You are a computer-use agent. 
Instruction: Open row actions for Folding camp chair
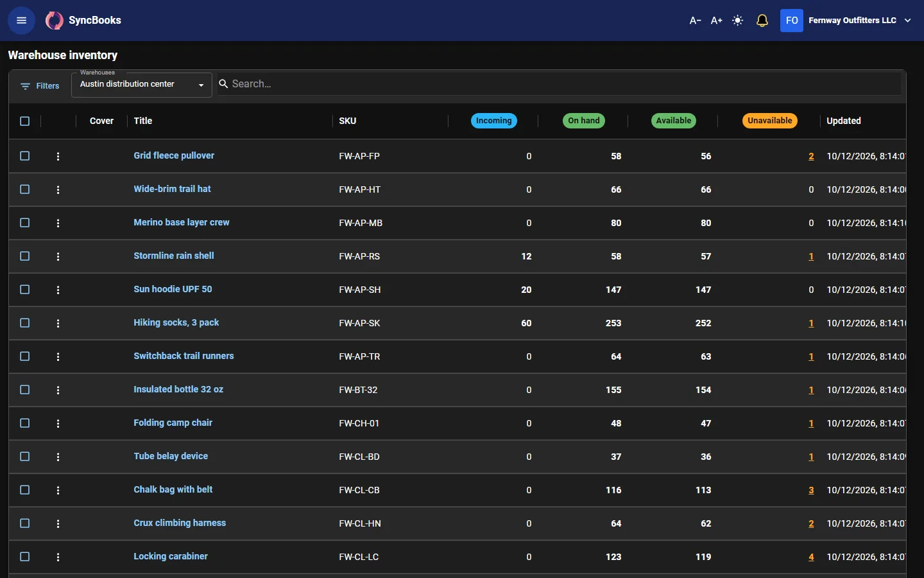tap(58, 423)
